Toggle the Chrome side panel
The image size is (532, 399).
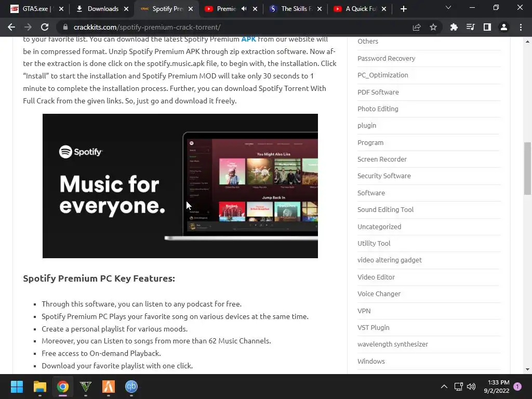coord(487,27)
